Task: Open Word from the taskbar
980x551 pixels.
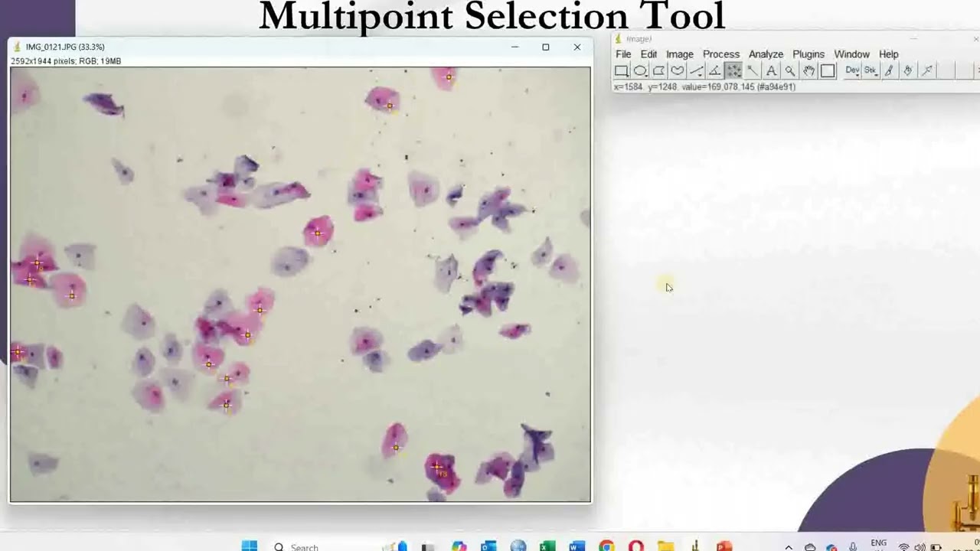Action: 577,546
